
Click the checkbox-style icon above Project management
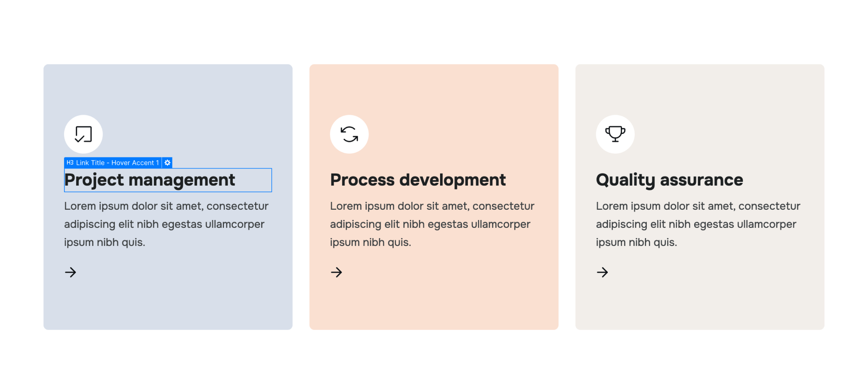pos(83,134)
